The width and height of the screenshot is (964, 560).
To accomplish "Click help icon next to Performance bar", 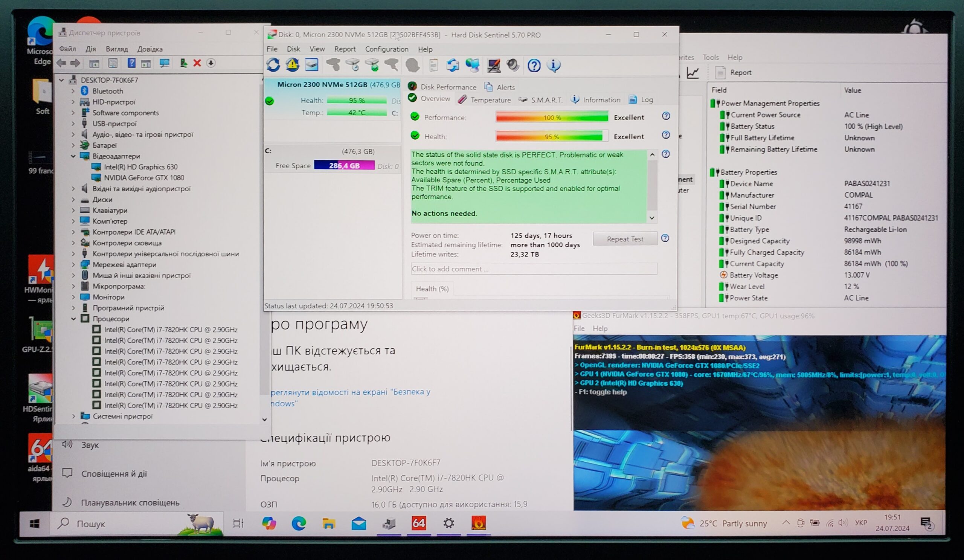I will [x=666, y=116].
